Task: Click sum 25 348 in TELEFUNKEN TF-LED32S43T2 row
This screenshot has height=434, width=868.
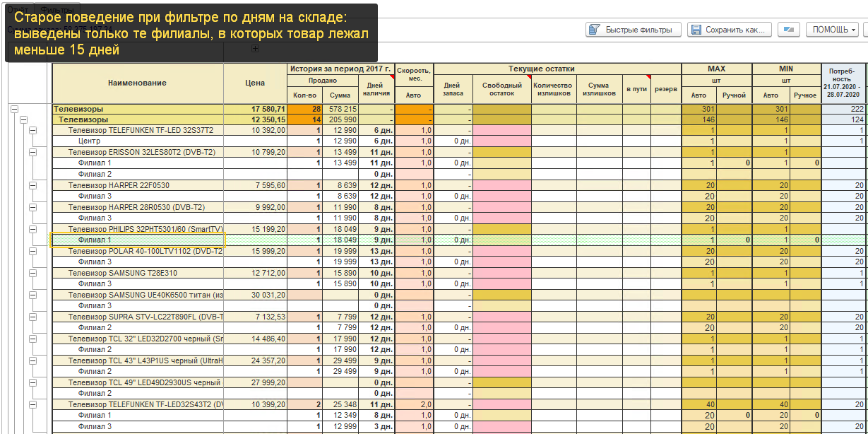Action: 340,404
